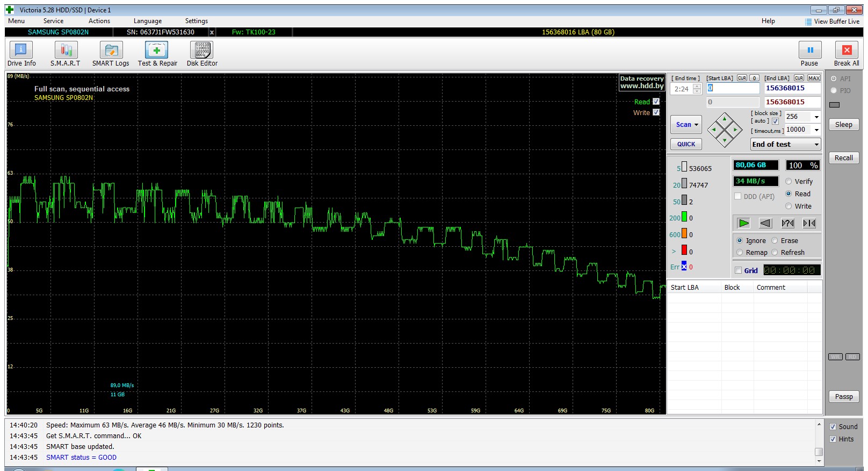Click the Data recovery www.hdd.by link
The image size is (868, 471).
click(642, 82)
